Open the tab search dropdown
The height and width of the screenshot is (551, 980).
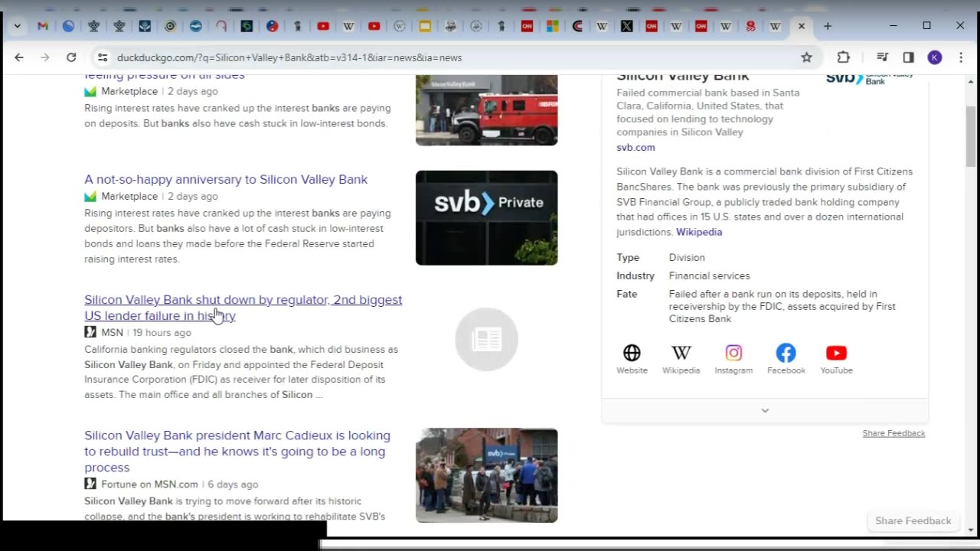click(17, 26)
